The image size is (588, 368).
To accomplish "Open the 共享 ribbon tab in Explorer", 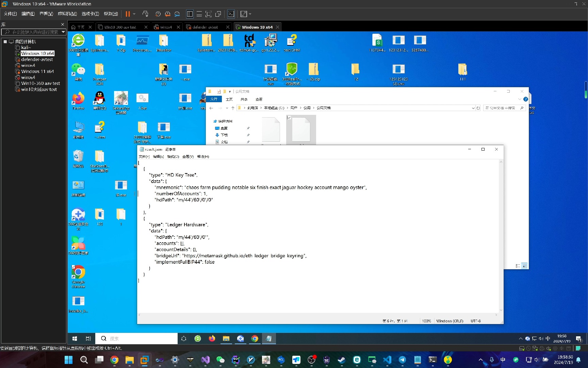I will click(x=244, y=99).
